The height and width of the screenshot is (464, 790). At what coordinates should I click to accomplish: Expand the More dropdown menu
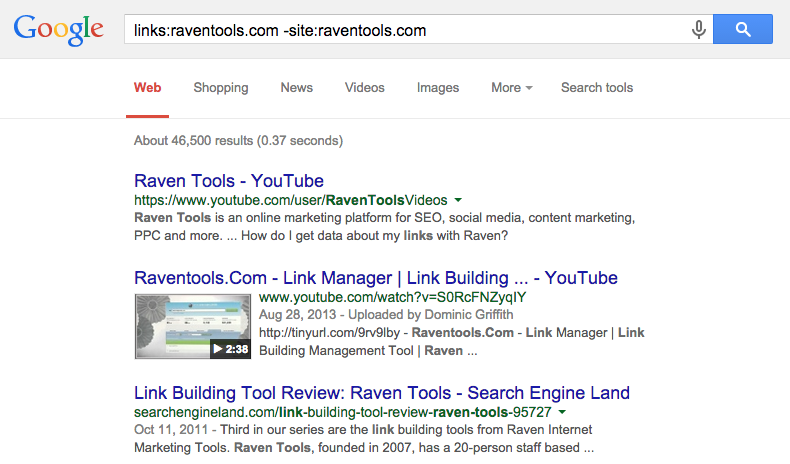(511, 88)
